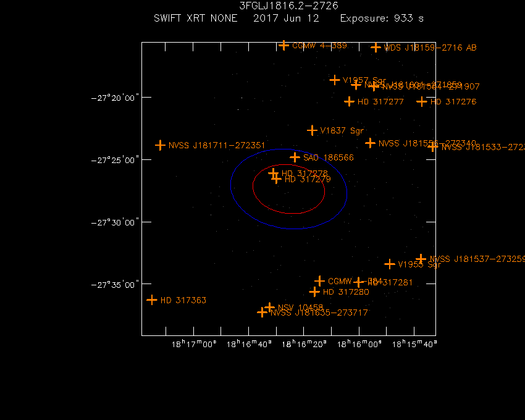The height and width of the screenshot is (420, 525).
Task: Pick the HD 317279 cross marker
Action: 276,179
